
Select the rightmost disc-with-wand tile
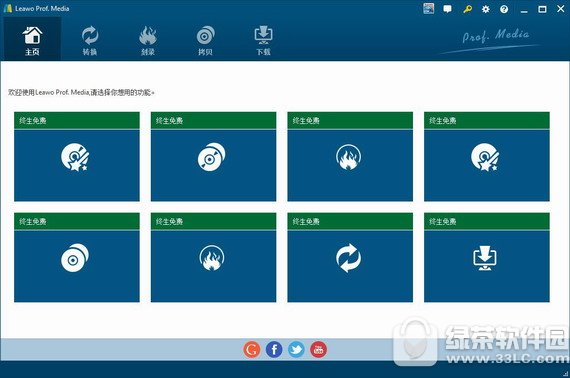click(487, 156)
